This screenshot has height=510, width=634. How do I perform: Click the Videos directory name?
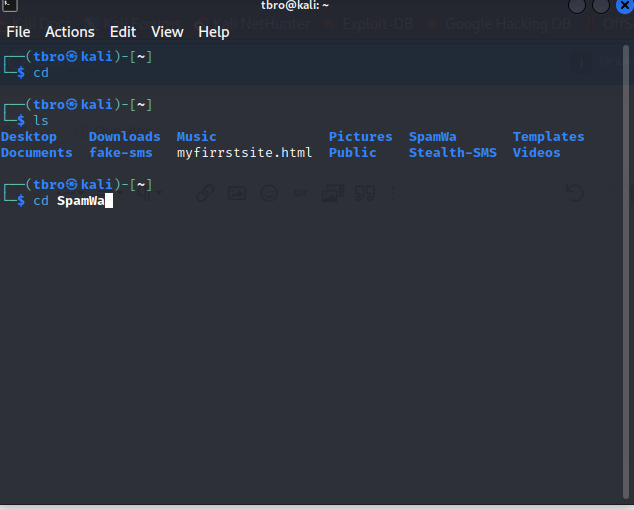536,152
